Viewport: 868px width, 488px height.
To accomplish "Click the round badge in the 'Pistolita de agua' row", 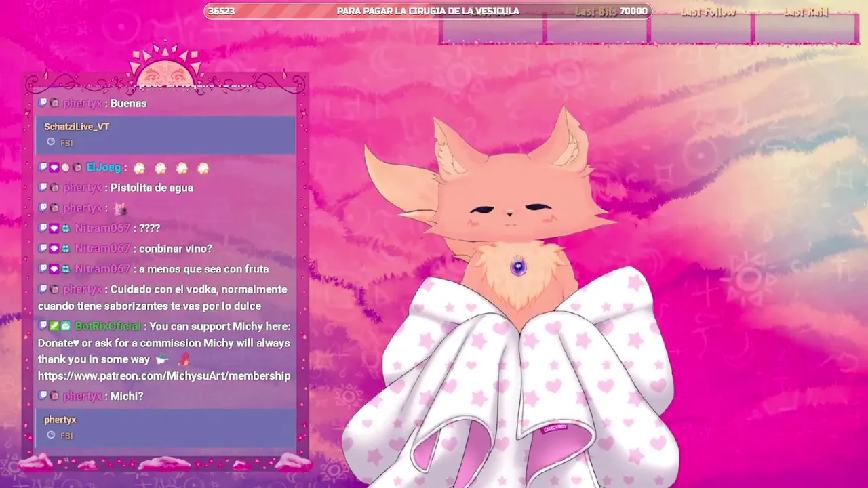I will (x=54, y=188).
